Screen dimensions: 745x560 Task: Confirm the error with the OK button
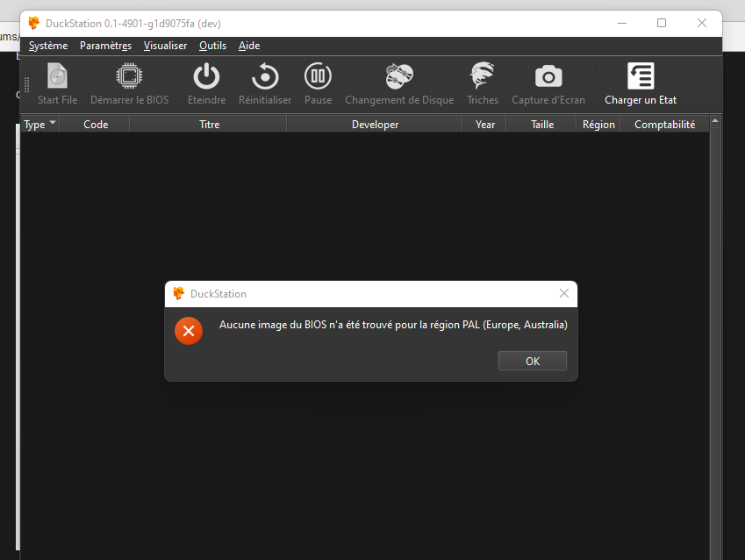(532, 361)
